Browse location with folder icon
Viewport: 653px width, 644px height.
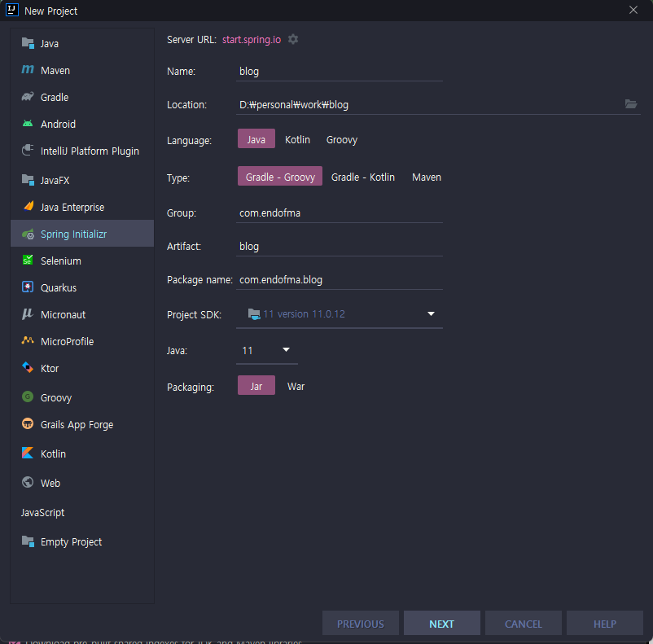pyautogui.click(x=631, y=103)
